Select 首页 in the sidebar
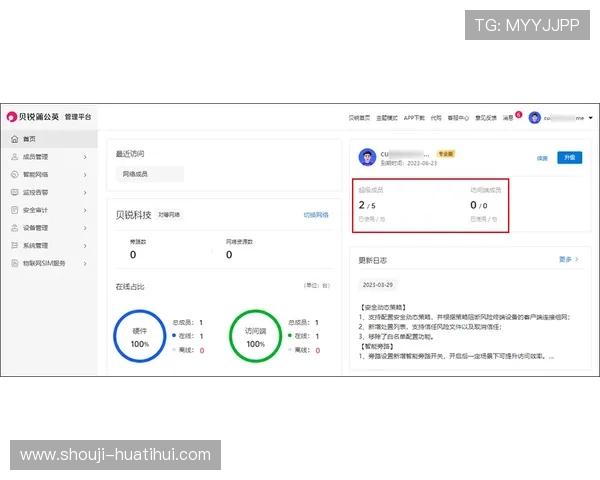The height and width of the screenshot is (480, 600). pos(49,139)
